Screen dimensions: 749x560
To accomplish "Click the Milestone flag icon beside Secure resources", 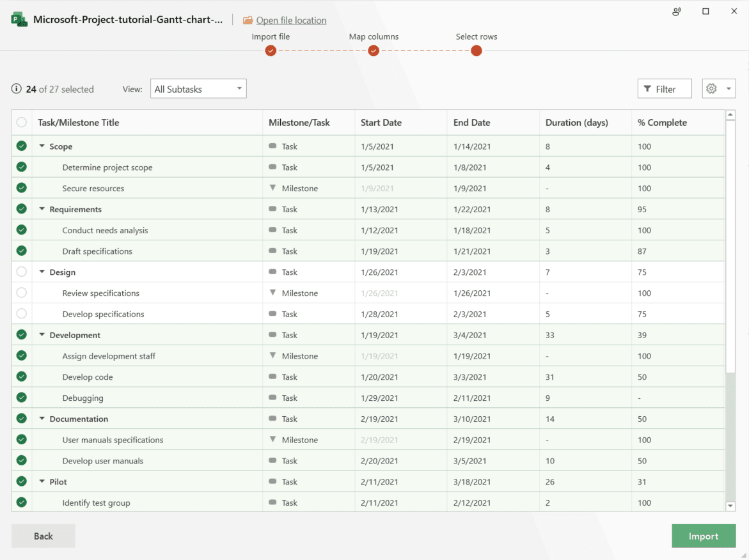I will click(x=273, y=188).
